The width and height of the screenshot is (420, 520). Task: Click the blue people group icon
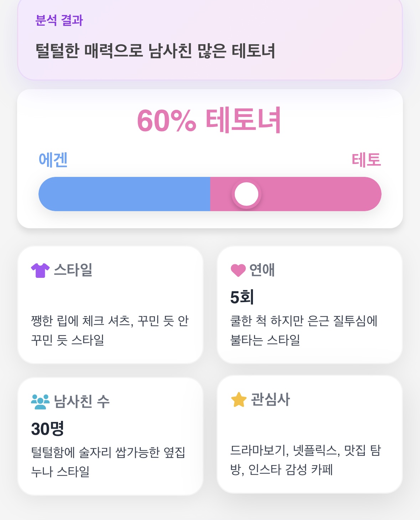40,402
